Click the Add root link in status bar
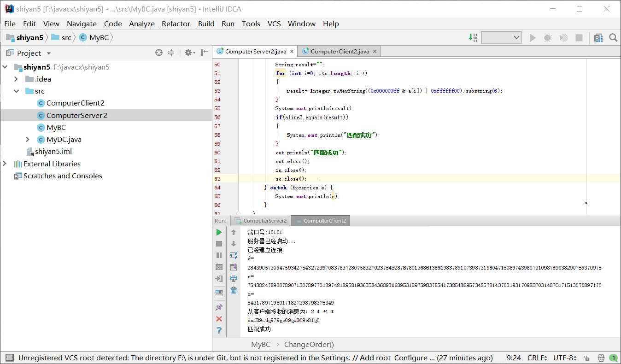Viewport: 621px width, 364px height. pyautogui.click(x=376, y=358)
